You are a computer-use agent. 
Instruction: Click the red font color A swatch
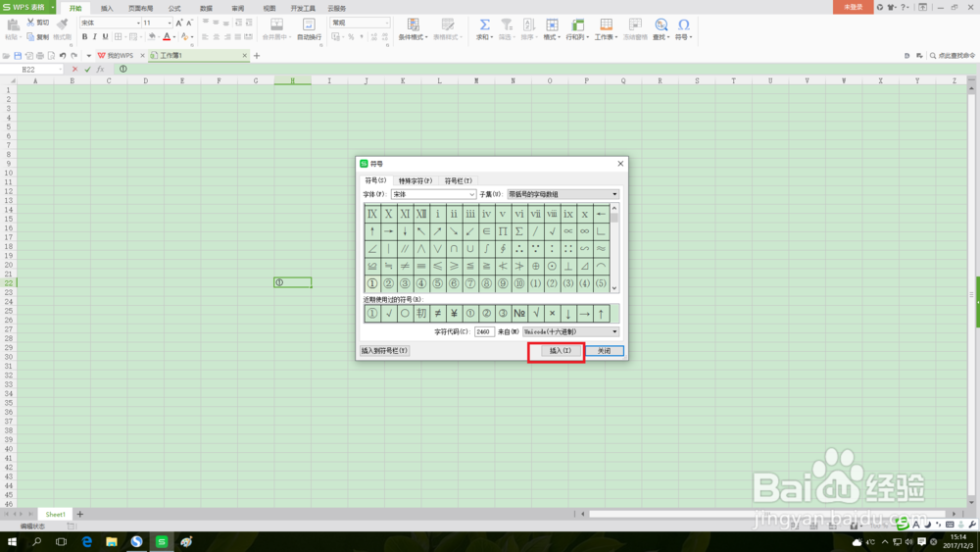(167, 37)
